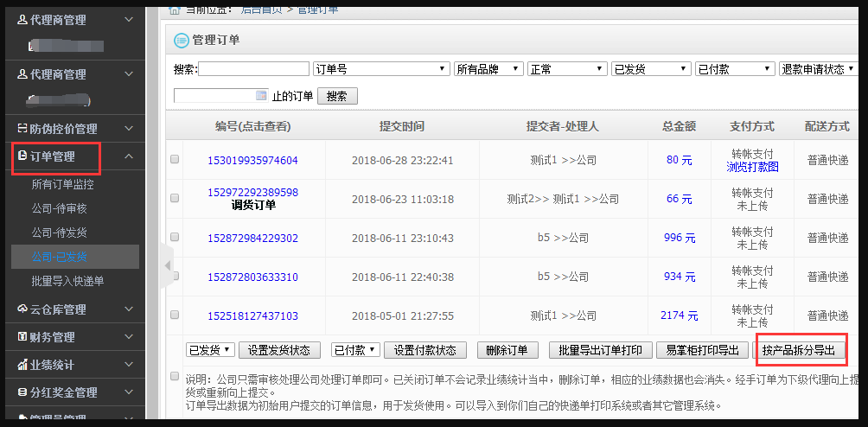Check the box for order 153019935974604
Image resolution: width=868 pixels, height=427 pixels.
point(175,159)
